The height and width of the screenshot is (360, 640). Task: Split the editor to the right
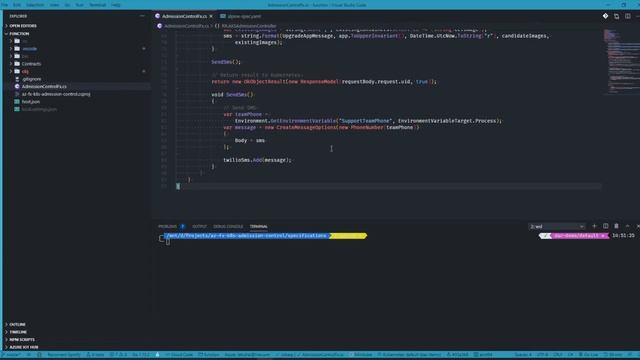pos(628,16)
